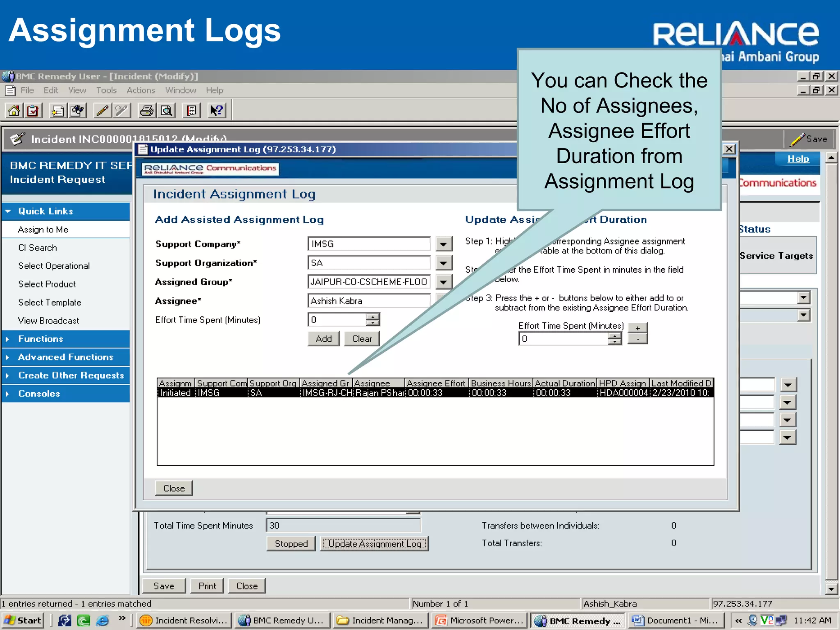Increase Update Duration effort spinner
The height and width of the screenshot is (630, 840).
[x=614, y=336]
